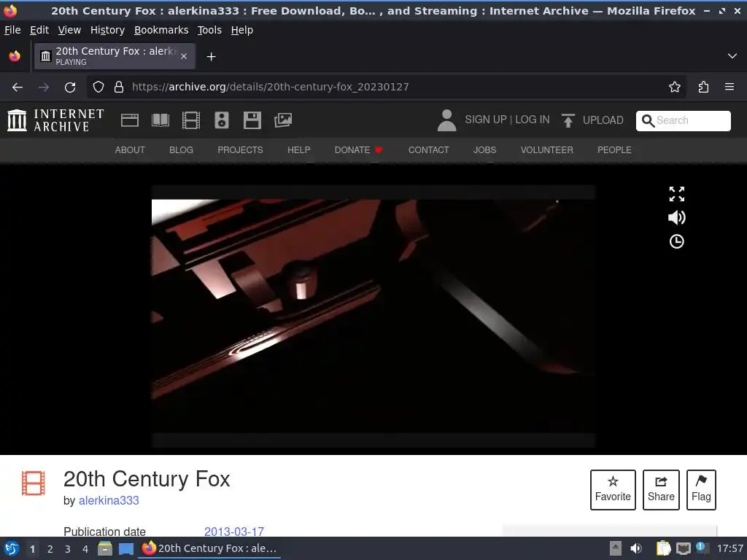Mute the video player volume
The height and width of the screenshot is (560, 747).
676,217
